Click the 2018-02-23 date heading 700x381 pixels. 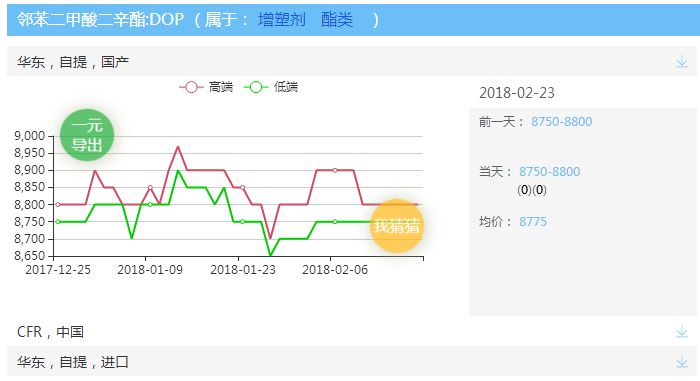coord(517,93)
